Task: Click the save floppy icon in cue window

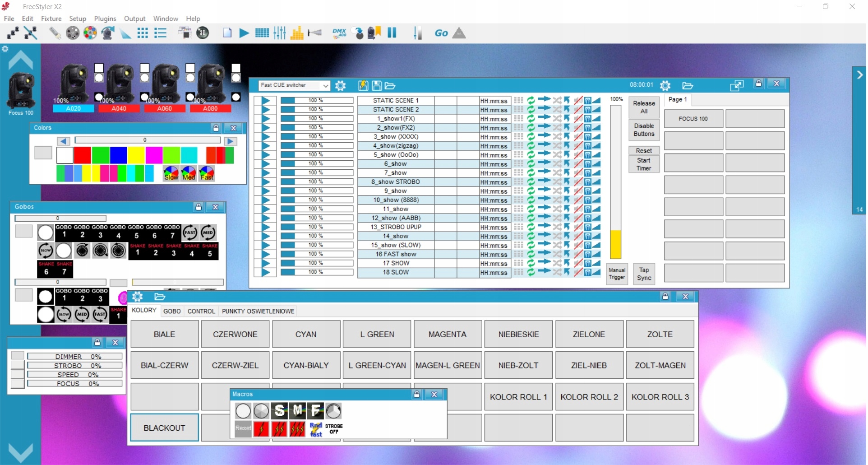Action: pyautogui.click(x=377, y=85)
